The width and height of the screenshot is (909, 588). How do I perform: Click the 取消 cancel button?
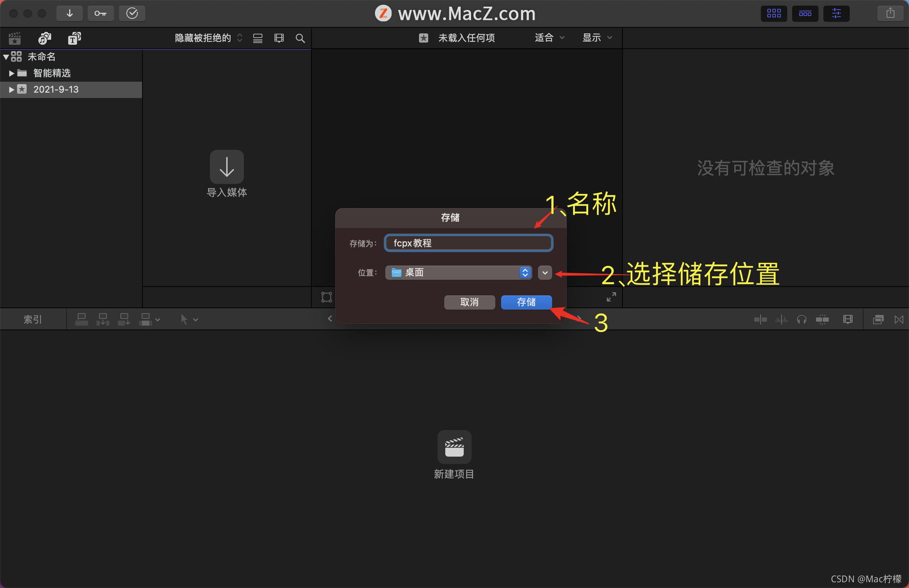point(469,302)
